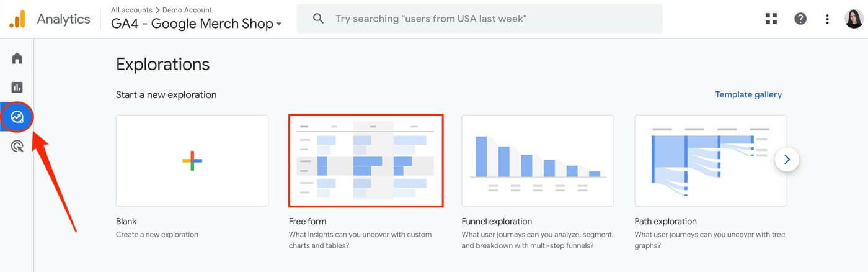Click the Google Analytics logo
The image size is (868, 272).
coord(17,19)
